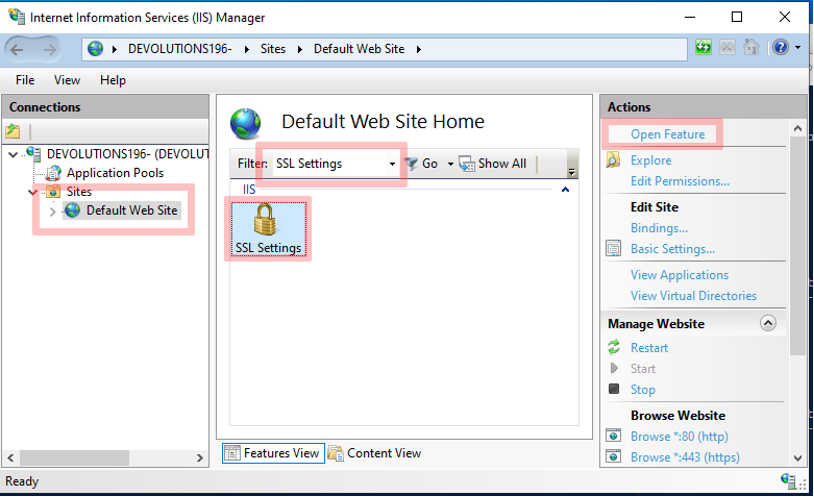The image size is (814, 497).
Task: Click the Show All button text
Action: [502, 164]
